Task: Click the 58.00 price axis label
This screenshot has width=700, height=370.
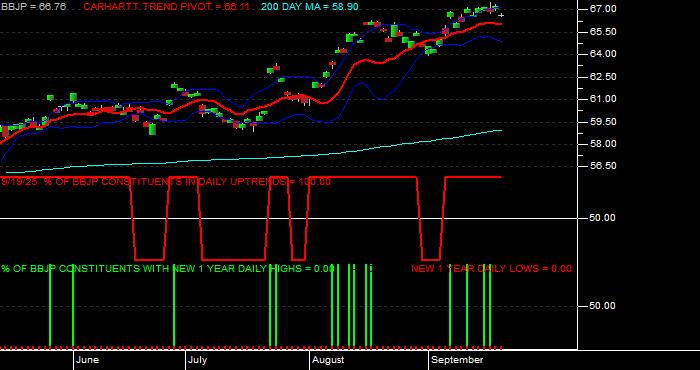Action: 603,144
